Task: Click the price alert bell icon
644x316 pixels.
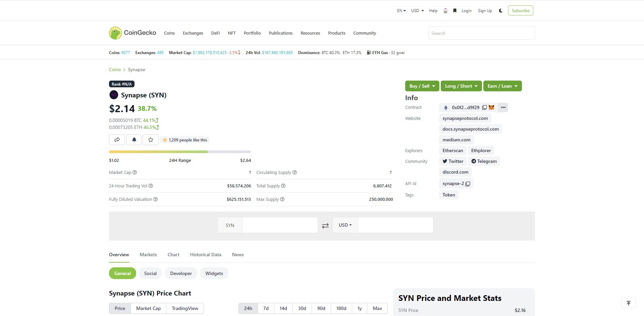Action: [x=134, y=140]
